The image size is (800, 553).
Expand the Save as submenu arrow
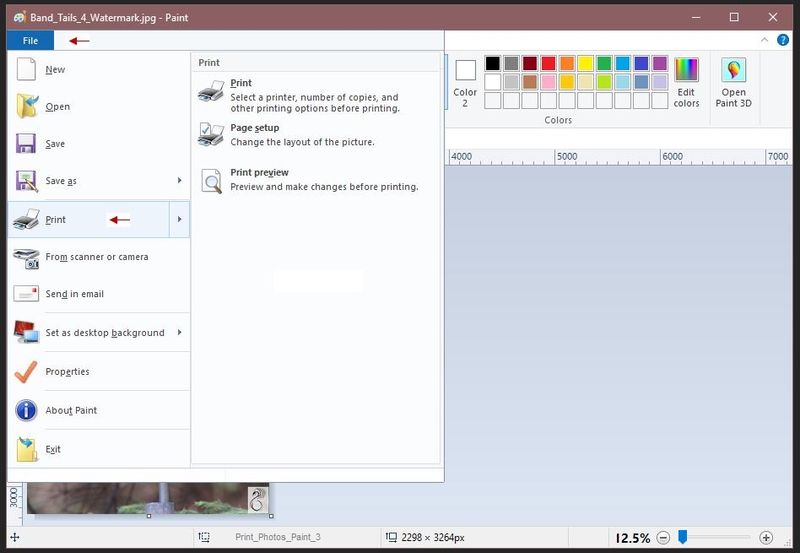[x=179, y=181]
